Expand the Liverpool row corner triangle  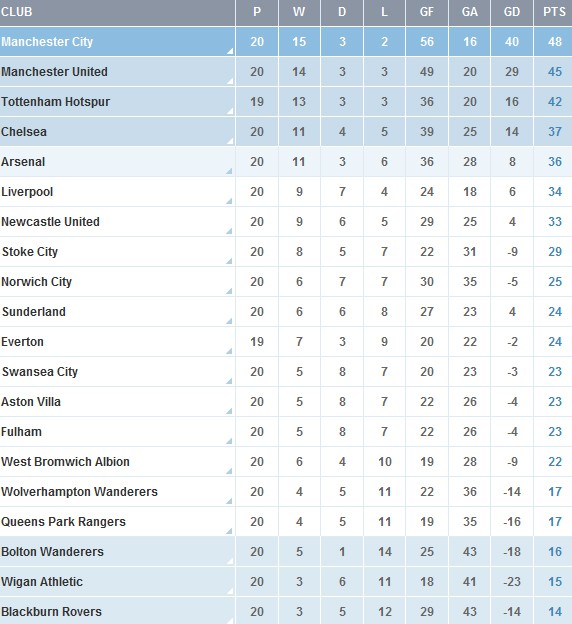click(229, 201)
